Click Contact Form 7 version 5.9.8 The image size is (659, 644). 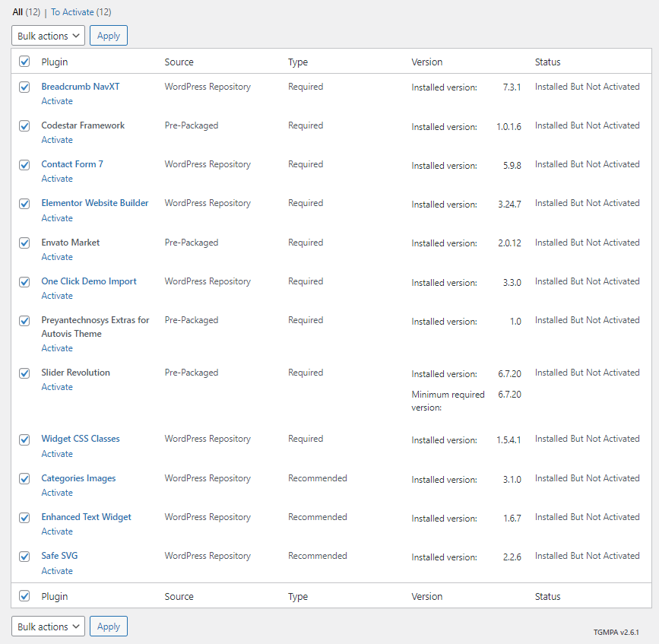click(512, 166)
